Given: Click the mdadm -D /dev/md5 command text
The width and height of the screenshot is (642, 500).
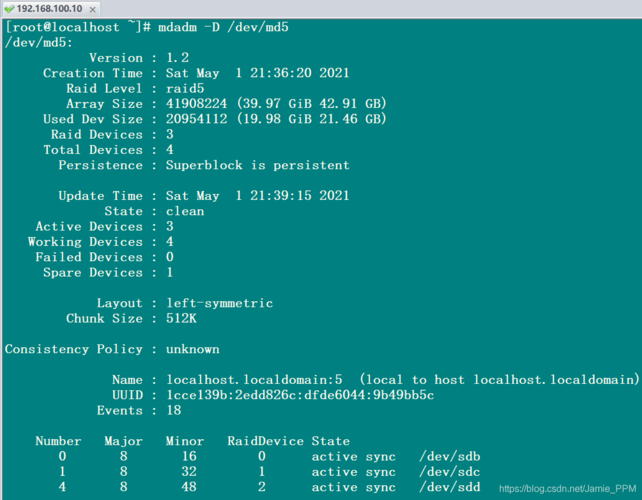Looking at the screenshot, I should tap(223, 27).
